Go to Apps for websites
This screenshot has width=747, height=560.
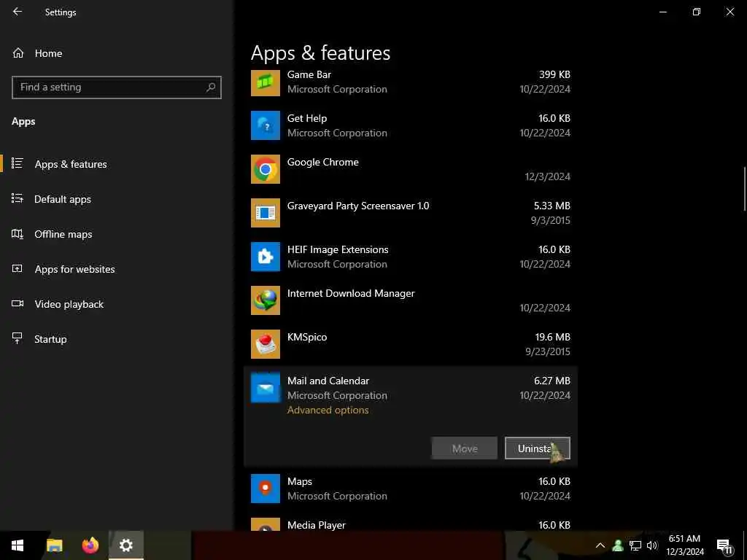[x=117, y=269]
